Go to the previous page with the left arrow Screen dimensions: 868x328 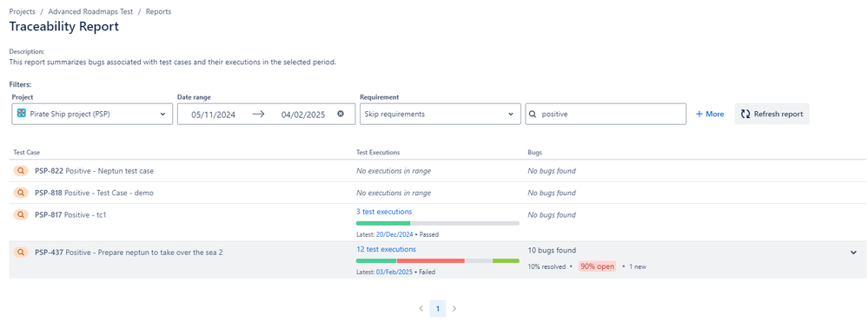click(421, 309)
